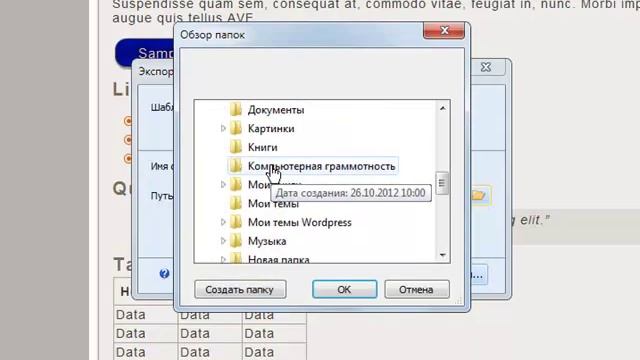Select the Новая папка folder name
This screenshot has height=360, width=640.
(279, 259)
